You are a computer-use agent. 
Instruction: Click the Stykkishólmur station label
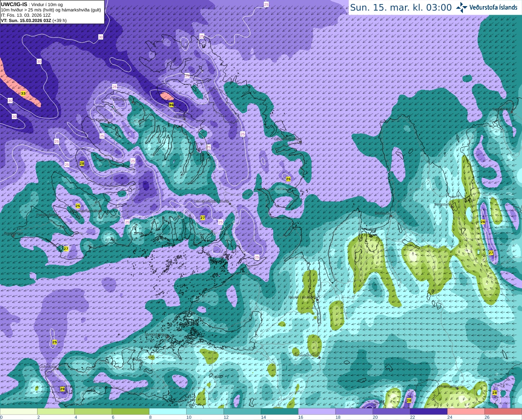click(157, 334)
